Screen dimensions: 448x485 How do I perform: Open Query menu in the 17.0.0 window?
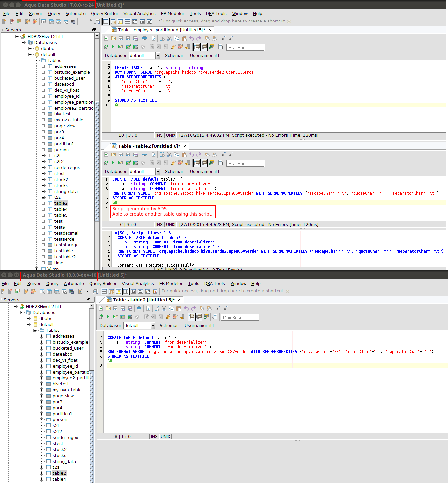(54, 14)
